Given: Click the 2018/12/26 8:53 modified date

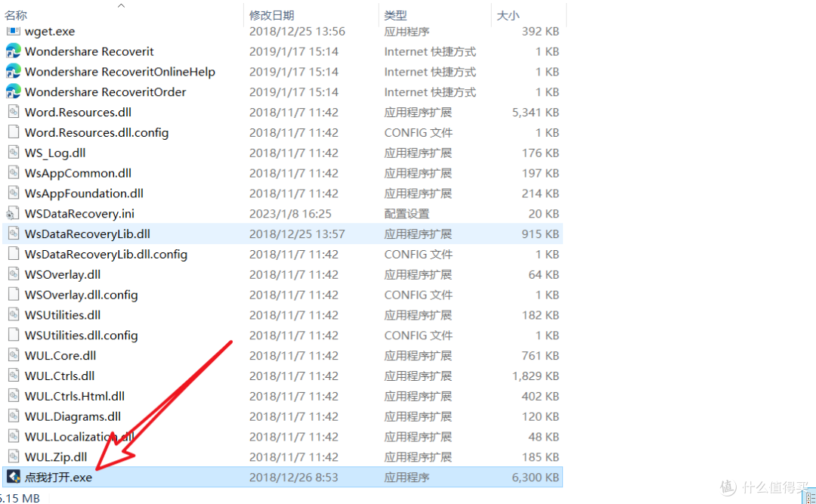Looking at the screenshot, I should (x=293, y=478).
